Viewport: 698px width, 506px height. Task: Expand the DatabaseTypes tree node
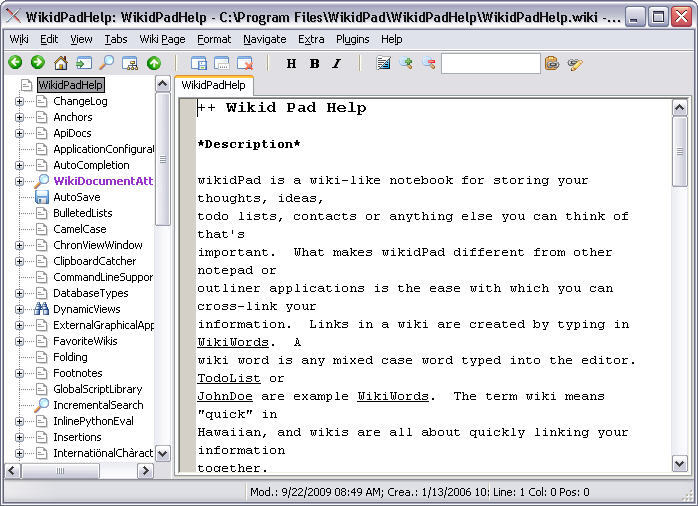19,293
